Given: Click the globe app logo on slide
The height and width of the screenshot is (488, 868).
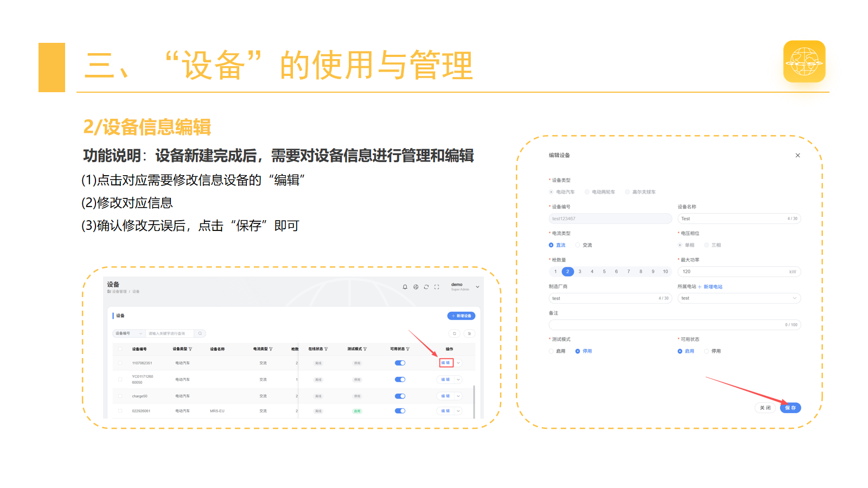Looking at the screenshot, I should click(x=805, y=61).
